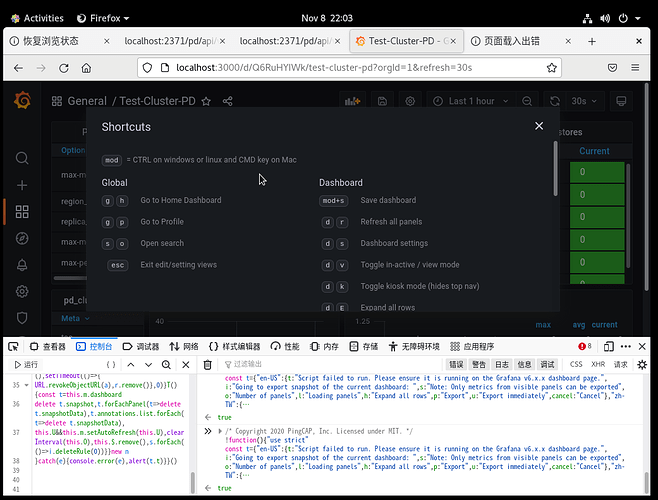The image size is (658, 500).
Task: Open the Grafana search sidebar icon
Action: [22, 158]
